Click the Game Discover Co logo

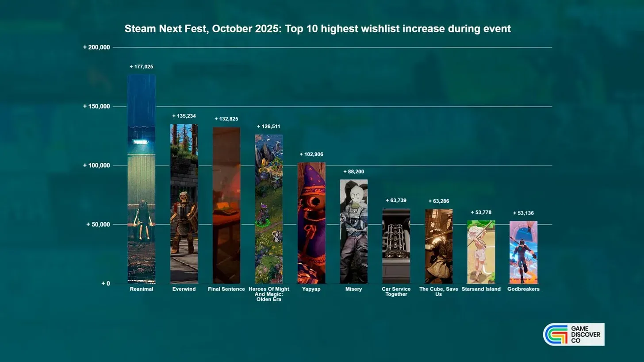click(x=573, y=334)
